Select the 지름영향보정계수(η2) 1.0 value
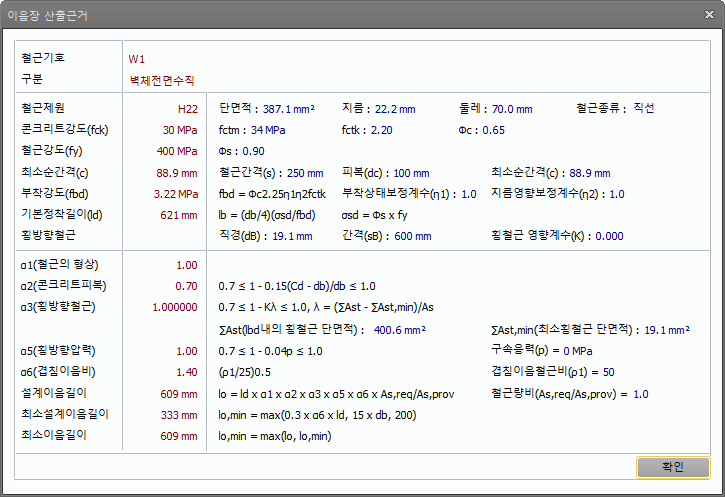725x497 pixels. (617, 194)
